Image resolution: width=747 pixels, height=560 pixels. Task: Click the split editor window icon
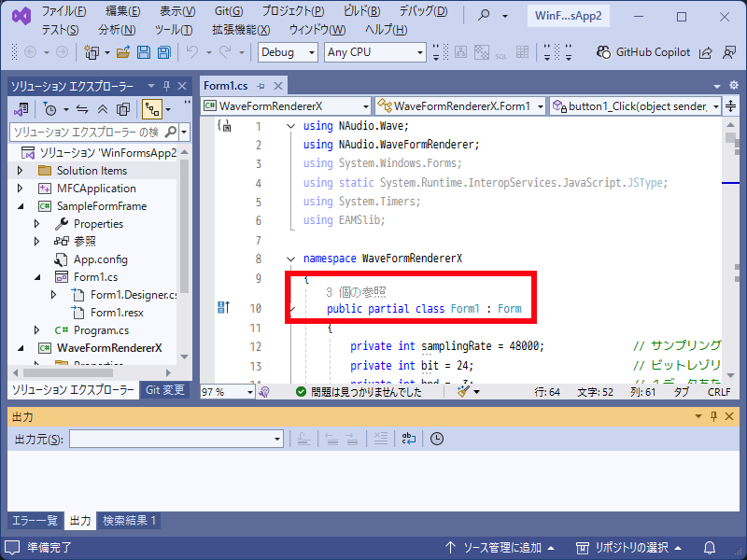(730, 105)
